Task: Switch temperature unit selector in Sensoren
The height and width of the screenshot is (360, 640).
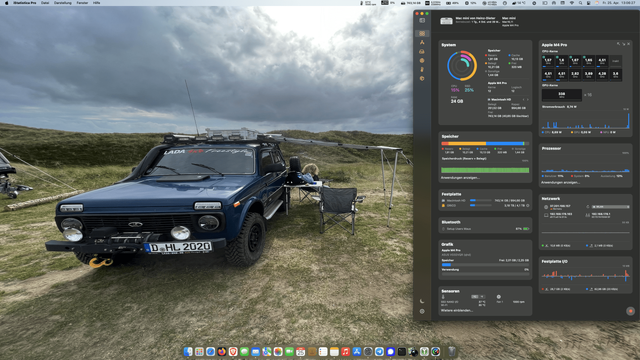Action: (x=478, y=297)
